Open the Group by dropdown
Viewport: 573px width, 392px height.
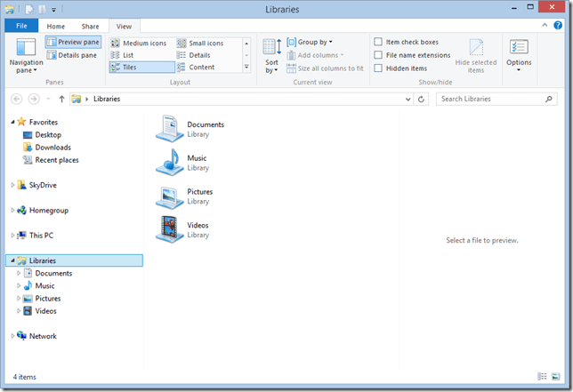310,42
